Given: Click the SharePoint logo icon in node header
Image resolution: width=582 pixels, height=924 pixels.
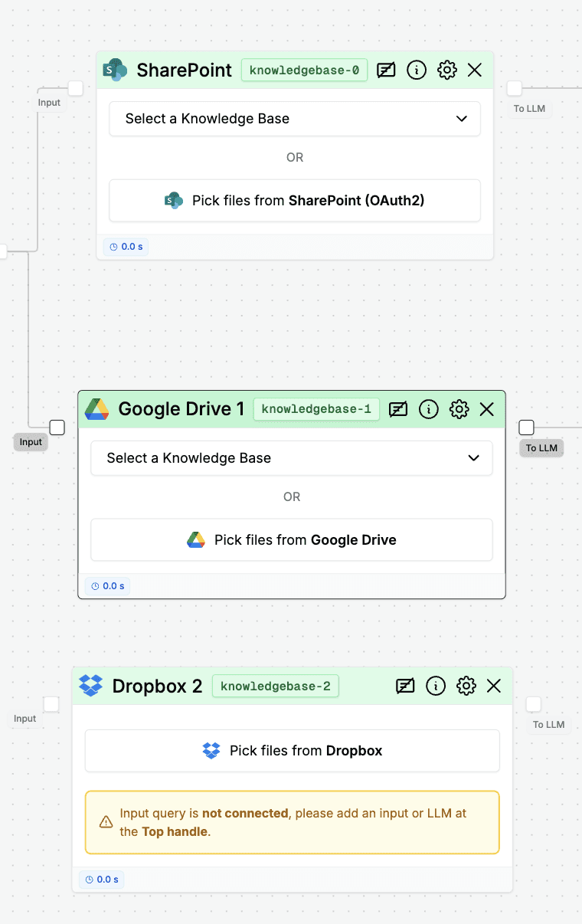Looking at the screenshot, I should (x=115, y=70).
